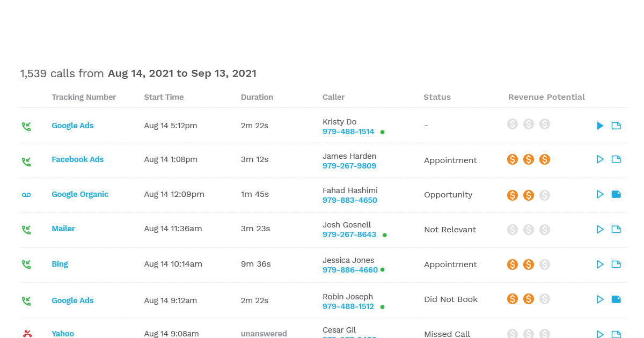Click the Revenue Potential column header

tap(546, 97)
